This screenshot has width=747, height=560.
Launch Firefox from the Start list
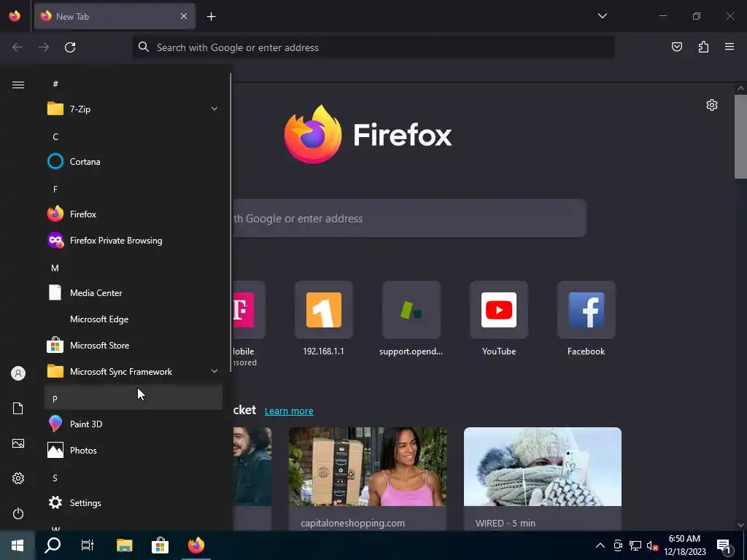[x=133, y=214]
